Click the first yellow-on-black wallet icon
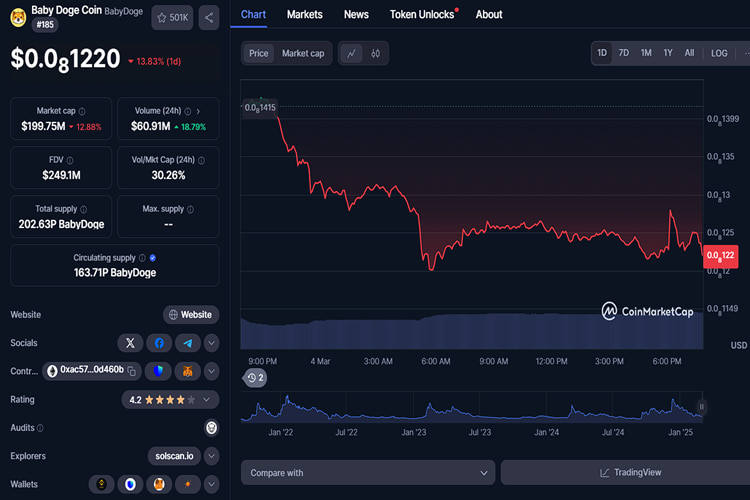The width and height of the screenshot is (750, 500). click(101, 484)
